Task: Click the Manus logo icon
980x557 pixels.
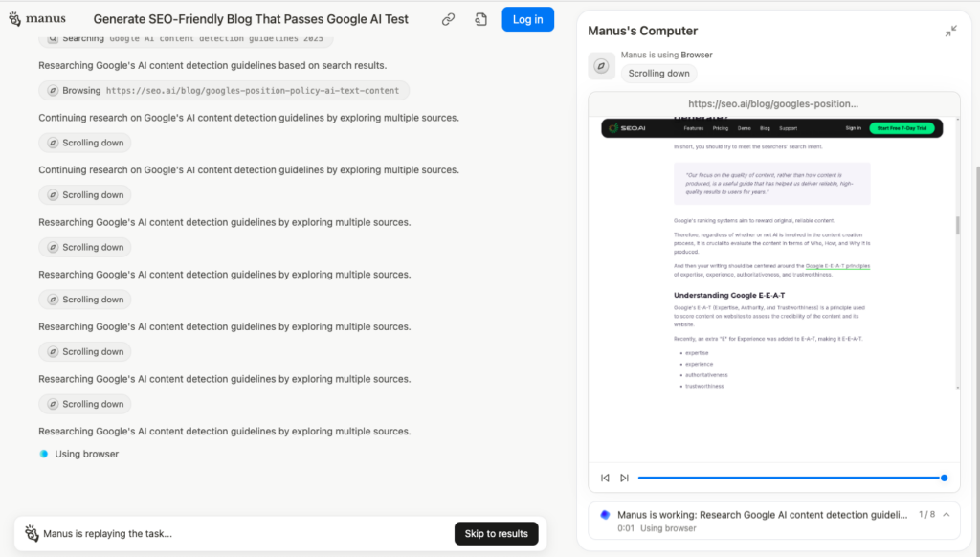Action: (15, 19)
